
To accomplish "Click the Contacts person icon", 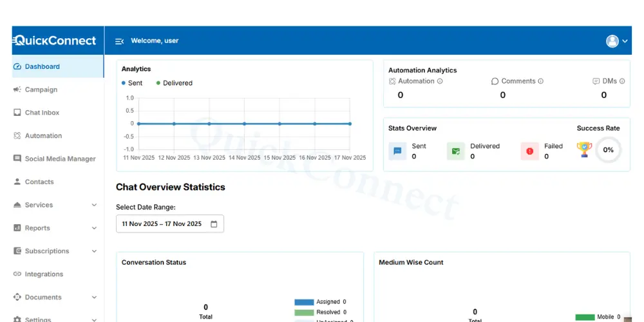I will coord(17,182).
